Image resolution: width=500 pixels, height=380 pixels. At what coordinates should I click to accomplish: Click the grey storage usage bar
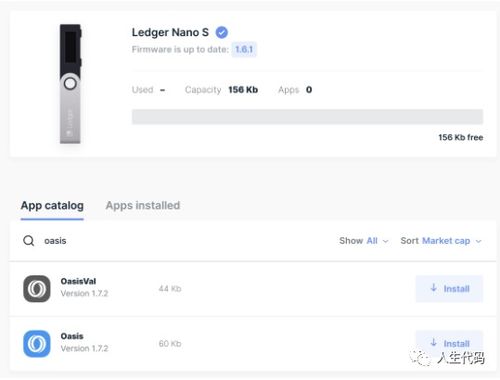pos(307,117)
